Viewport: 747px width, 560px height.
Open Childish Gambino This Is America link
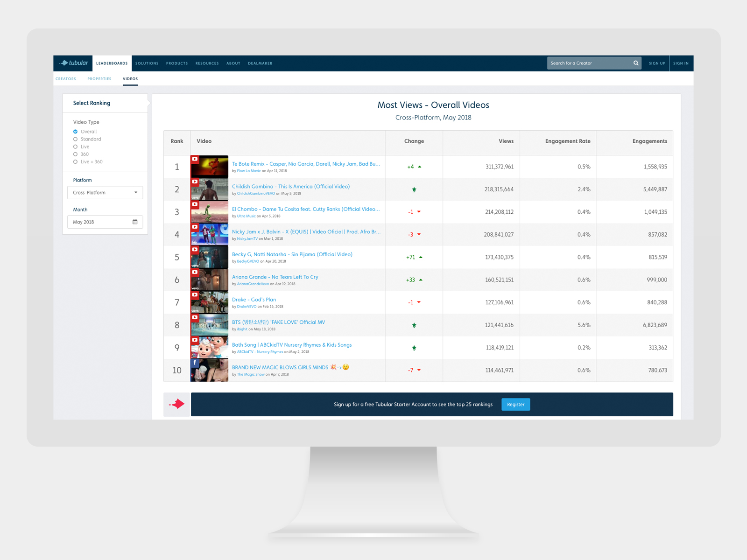(291, 186)
